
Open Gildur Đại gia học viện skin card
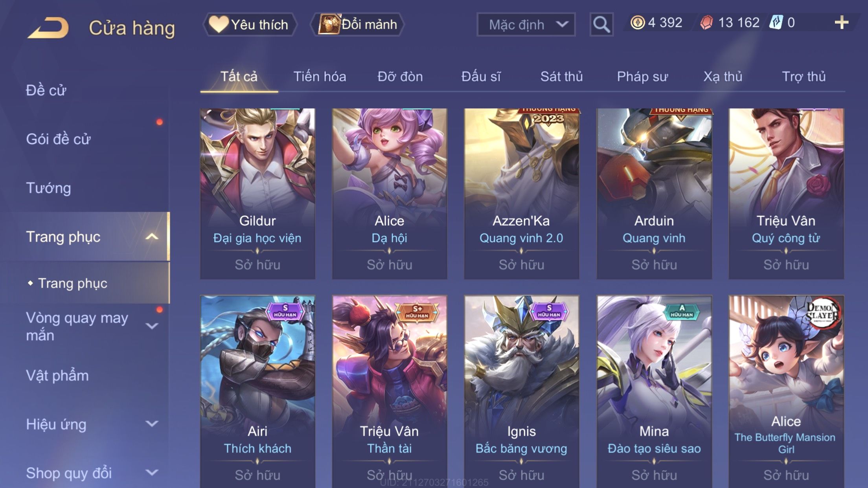tap(257, 194)
